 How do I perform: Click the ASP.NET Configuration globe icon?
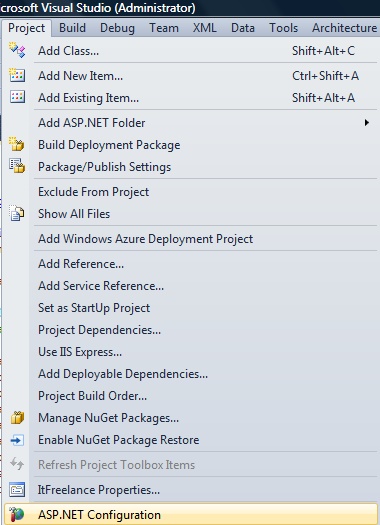point(17,515)
